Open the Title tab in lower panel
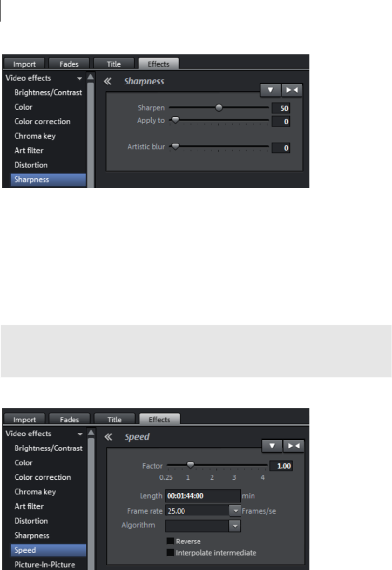Image resolution: width=392 pixels, height=570 pixels. click(x=114, y=419)
